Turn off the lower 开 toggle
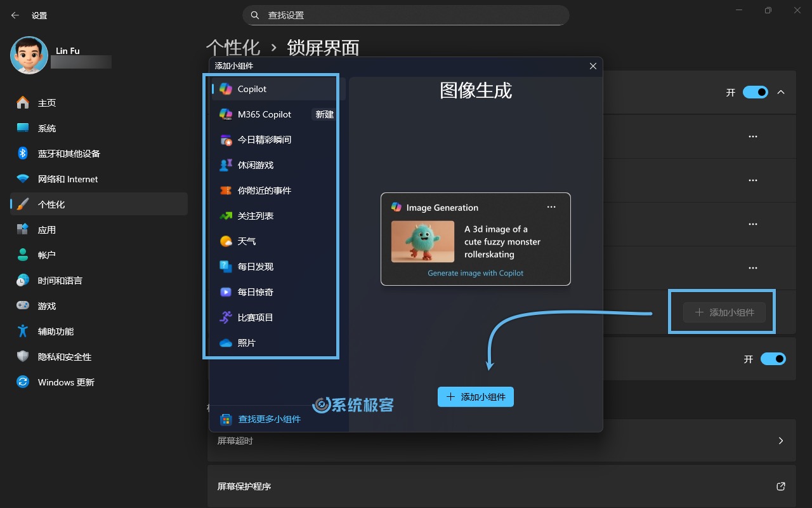 (773, 359)
